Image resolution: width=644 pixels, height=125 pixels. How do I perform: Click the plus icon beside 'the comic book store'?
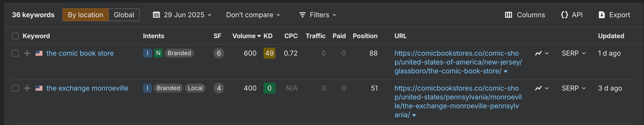tap(27, 53)
